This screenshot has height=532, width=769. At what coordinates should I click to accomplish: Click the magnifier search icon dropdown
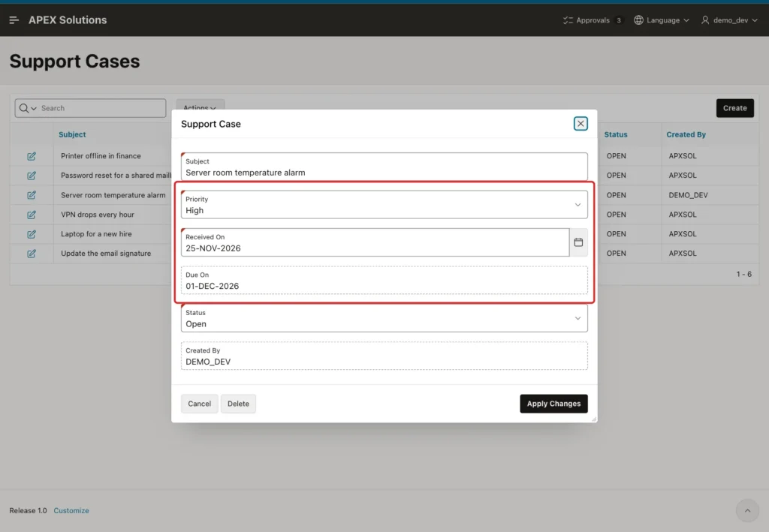(x=28, y=108)
